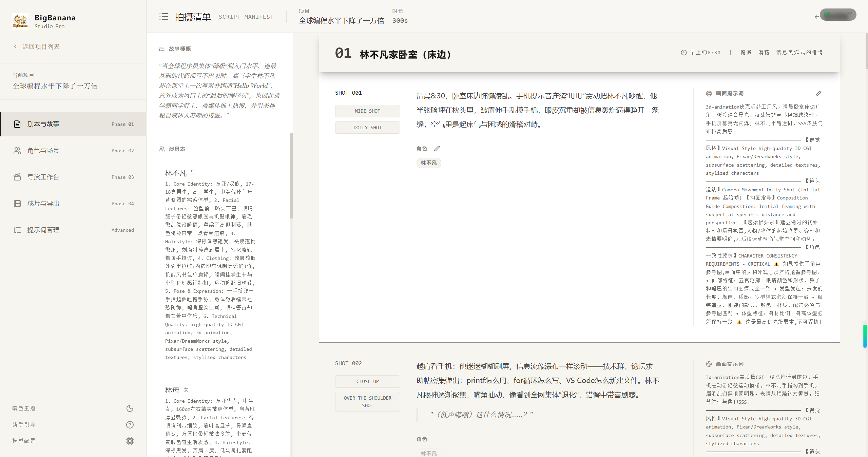
Task: Click the 已保存 status badge
Action: 838,15
